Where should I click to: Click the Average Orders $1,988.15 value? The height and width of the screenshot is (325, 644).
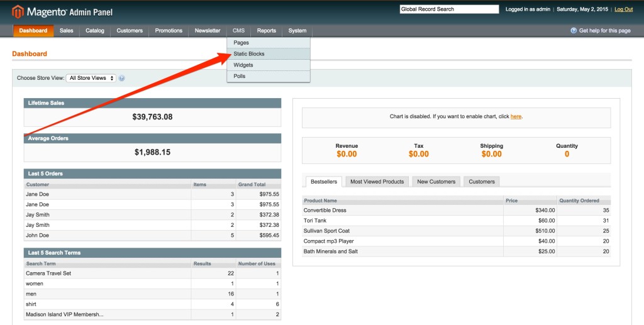(152, 152)
